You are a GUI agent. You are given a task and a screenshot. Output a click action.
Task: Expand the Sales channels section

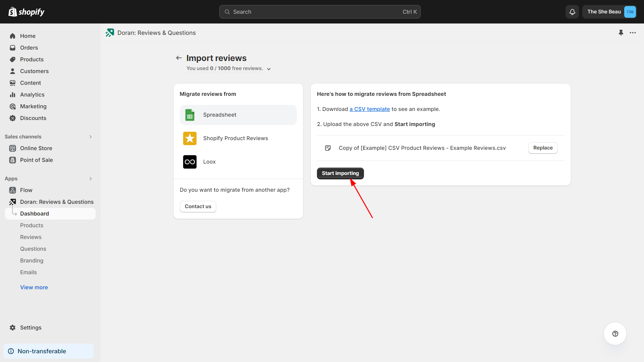pos(91,136)
